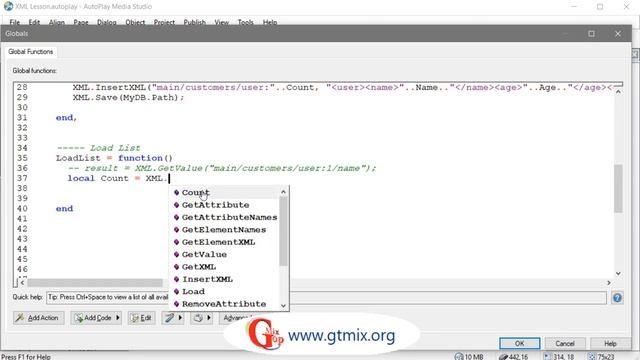This screenshot has width=640, height=360.
Task: Click the editor scroll up arrow
Action: coord(618,92)
